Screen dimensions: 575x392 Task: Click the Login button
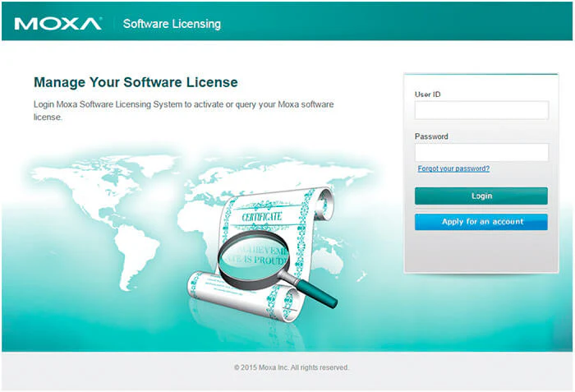click(x=481, y=196)
